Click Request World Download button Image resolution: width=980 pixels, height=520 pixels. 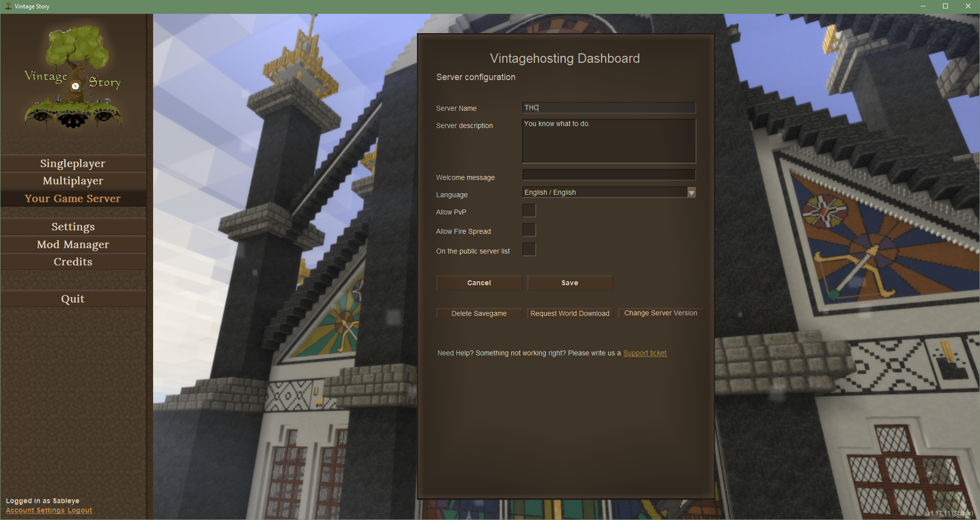click(x=570, y=313)
